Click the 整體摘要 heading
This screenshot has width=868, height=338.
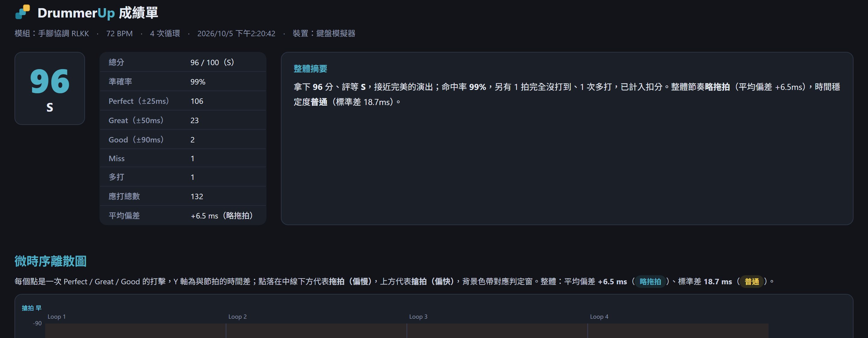310,69
